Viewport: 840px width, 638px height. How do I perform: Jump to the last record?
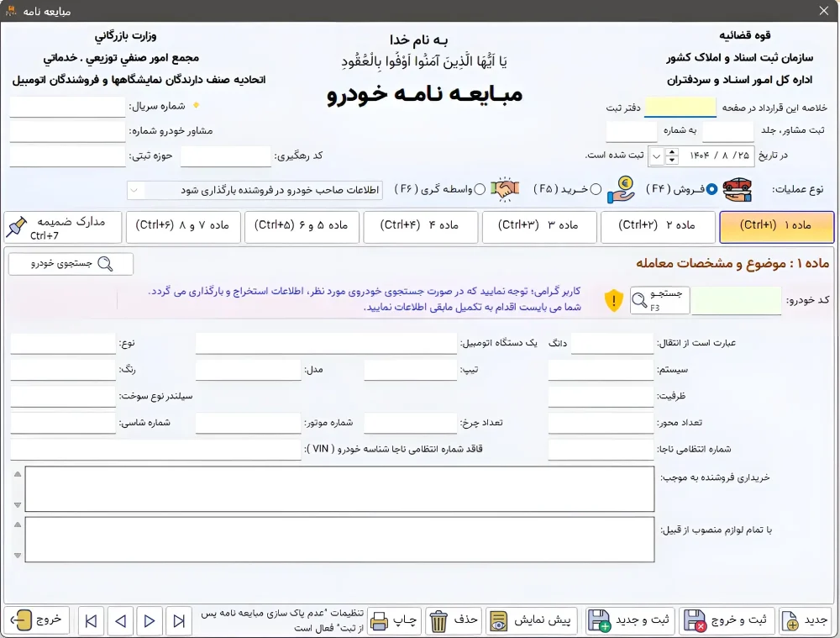[x=179, y=621]
